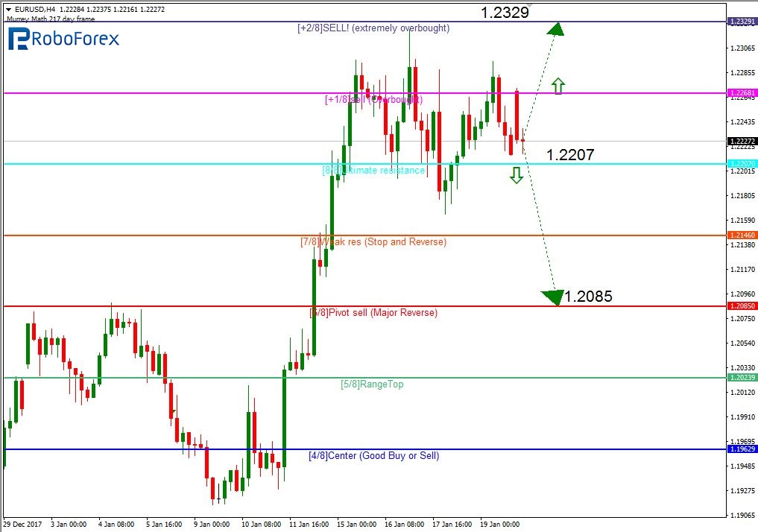
Task: Click the red 1.20850 price tag
Action: tap(742, 306)
